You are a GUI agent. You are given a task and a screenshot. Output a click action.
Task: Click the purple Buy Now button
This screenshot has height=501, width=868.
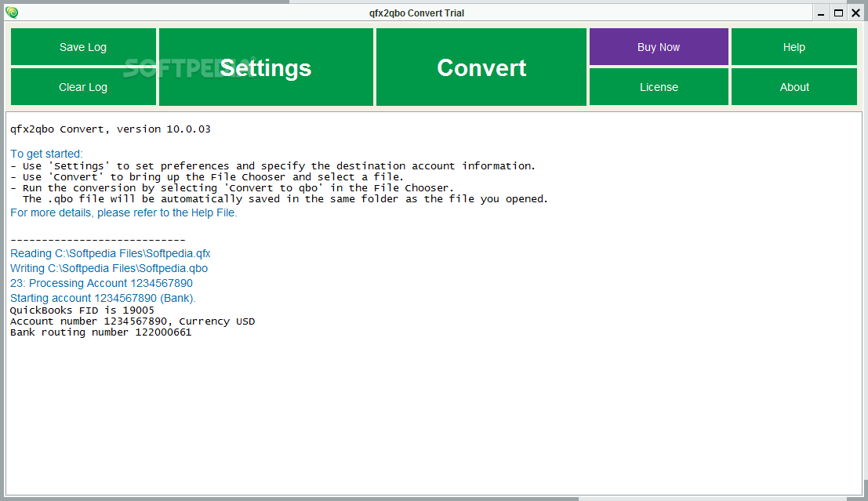coord(659,47)
